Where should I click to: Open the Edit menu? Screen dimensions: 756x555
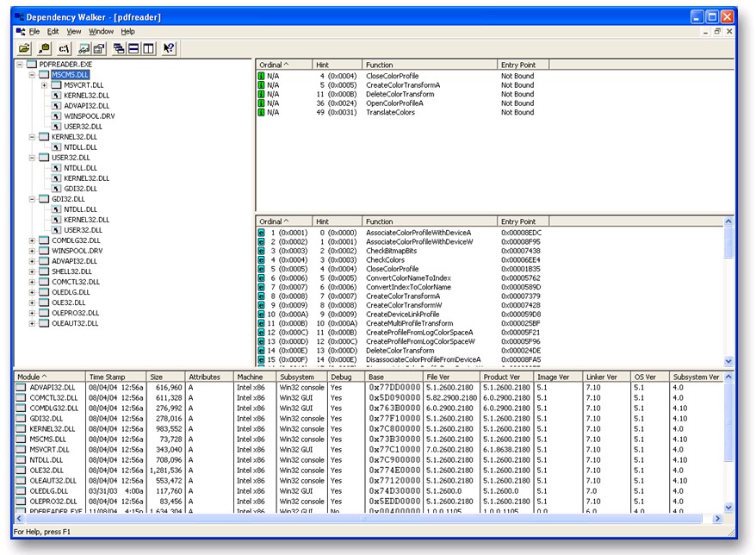pos(53,32)
